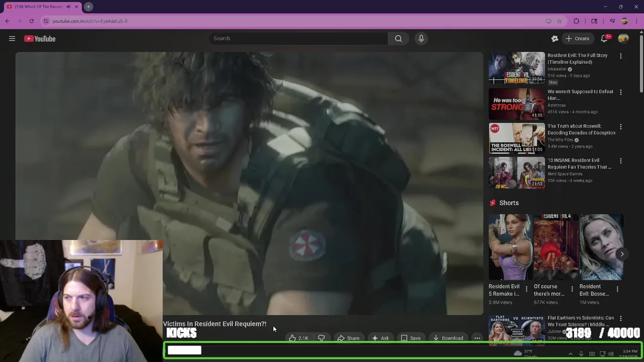
Task: Open Chrome extensions puzzle icon
Action: pyautogui.click(x=577, y=21)
